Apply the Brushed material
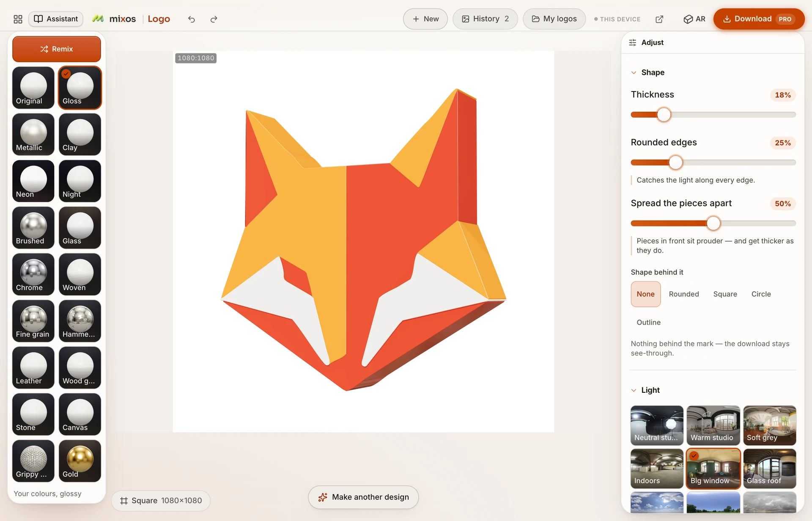Image resolution: width=812 pixels, height=521 pixels. 33,228
